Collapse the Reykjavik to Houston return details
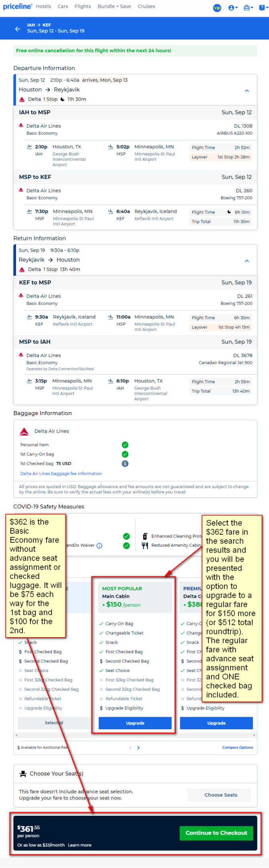This screenshot has height=868, width=269. [x=247, y=261]
